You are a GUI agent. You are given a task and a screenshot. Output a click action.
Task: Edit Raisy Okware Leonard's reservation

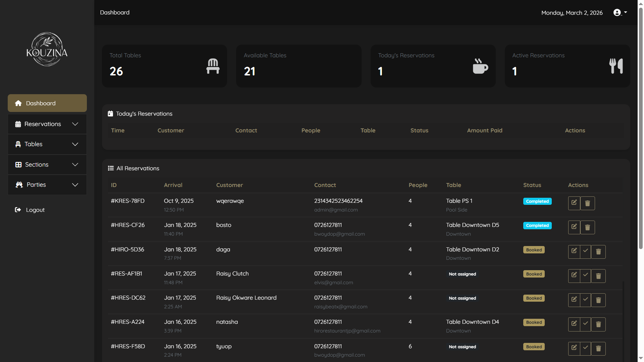(x=574, y=300)
